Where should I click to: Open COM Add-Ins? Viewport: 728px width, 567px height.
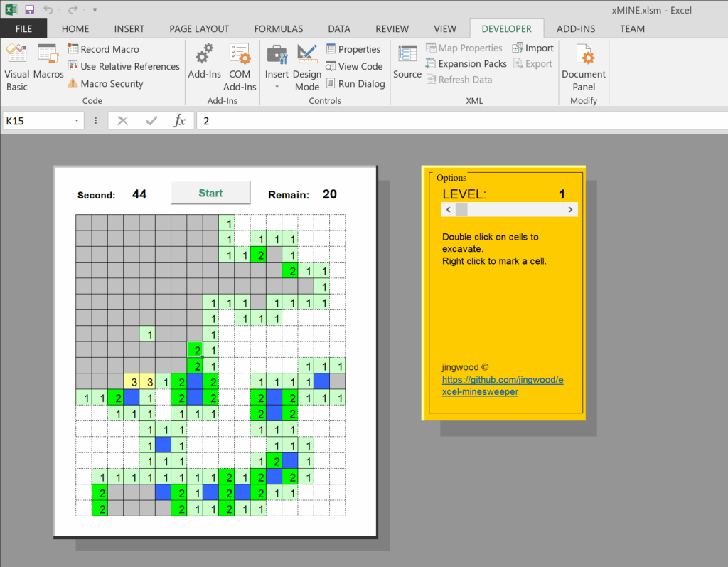coord(240,65)
